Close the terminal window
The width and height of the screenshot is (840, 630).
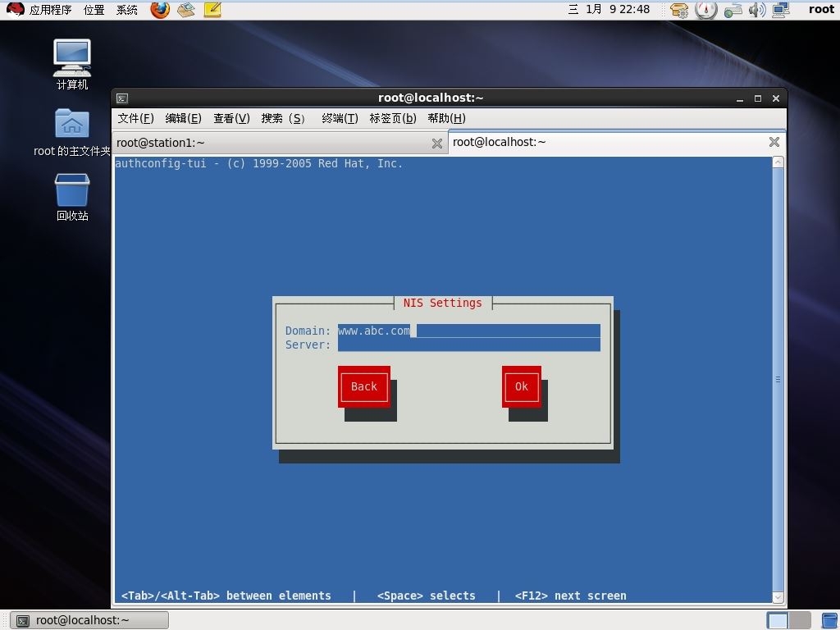776,98
